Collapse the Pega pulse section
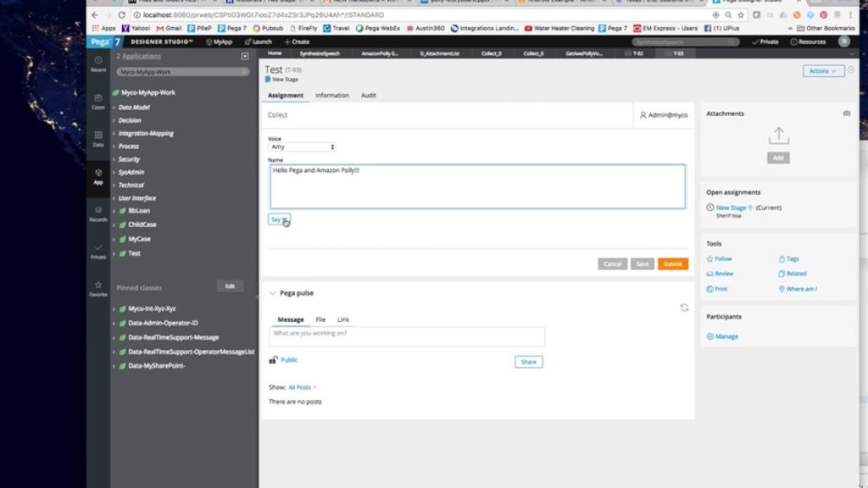The width and height of the screenshot is (868, 488). pyautogui.click(x=272, y=293)
